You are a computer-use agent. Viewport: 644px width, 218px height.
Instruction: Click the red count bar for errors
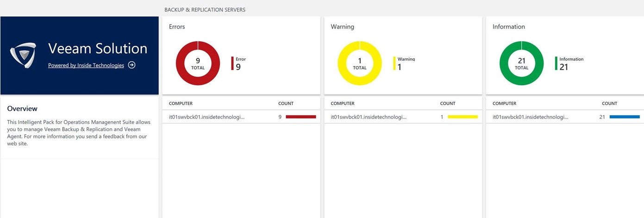[x=301, y=117]
